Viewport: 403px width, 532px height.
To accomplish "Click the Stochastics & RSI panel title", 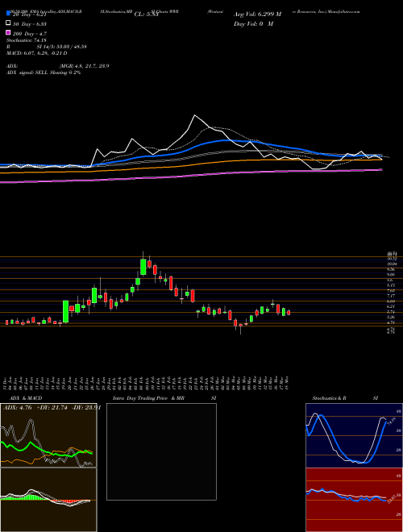I will click(x=345, y=398).
